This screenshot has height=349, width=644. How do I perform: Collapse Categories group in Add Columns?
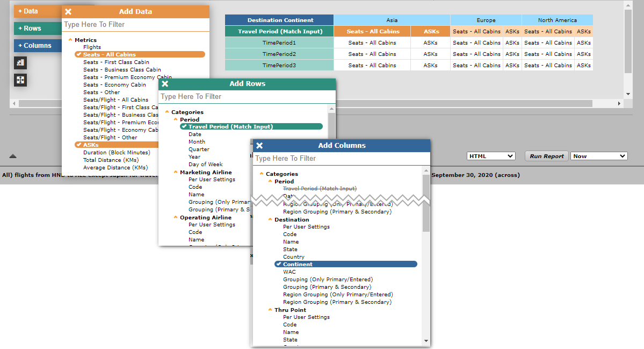(261, 174)
